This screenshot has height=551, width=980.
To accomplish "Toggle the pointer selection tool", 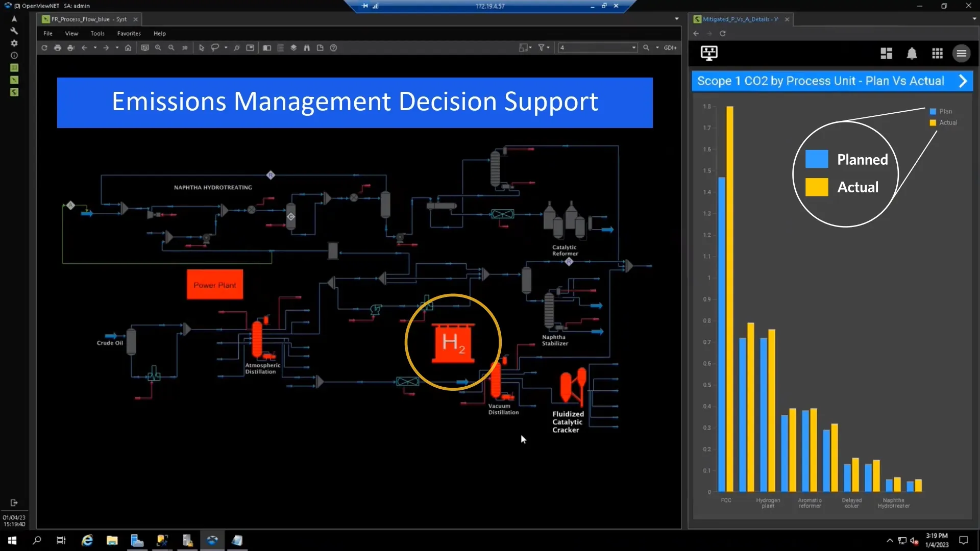I will (x=202, y=47).
